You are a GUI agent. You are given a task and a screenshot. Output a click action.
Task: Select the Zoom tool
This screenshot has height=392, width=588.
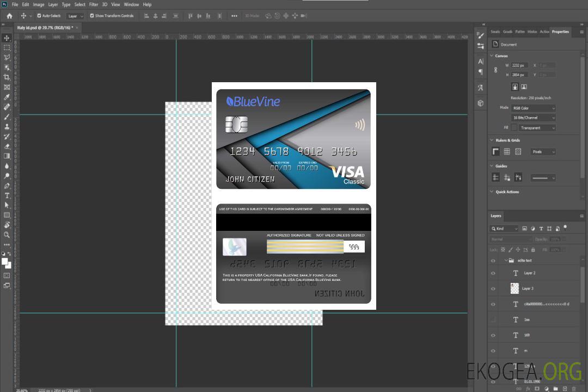[x=7, y=235]
